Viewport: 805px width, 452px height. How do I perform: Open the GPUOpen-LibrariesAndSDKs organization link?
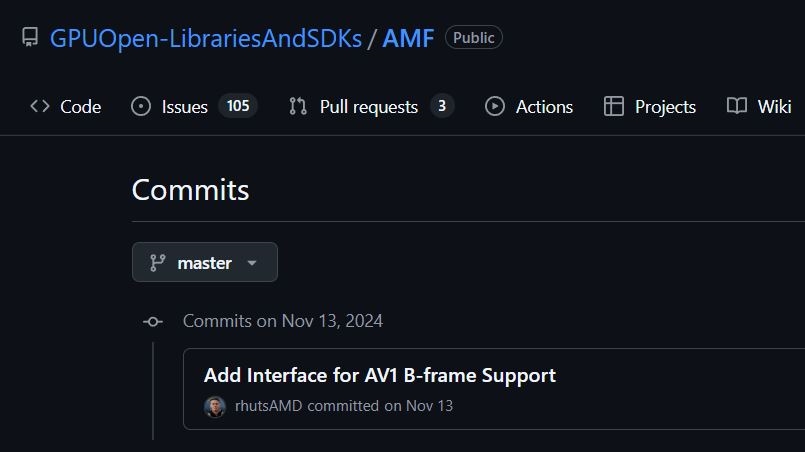[x=206, y=38]
